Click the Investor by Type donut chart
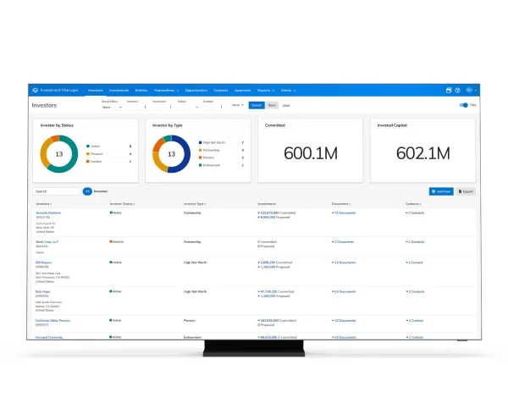 (x=171, y=154)
